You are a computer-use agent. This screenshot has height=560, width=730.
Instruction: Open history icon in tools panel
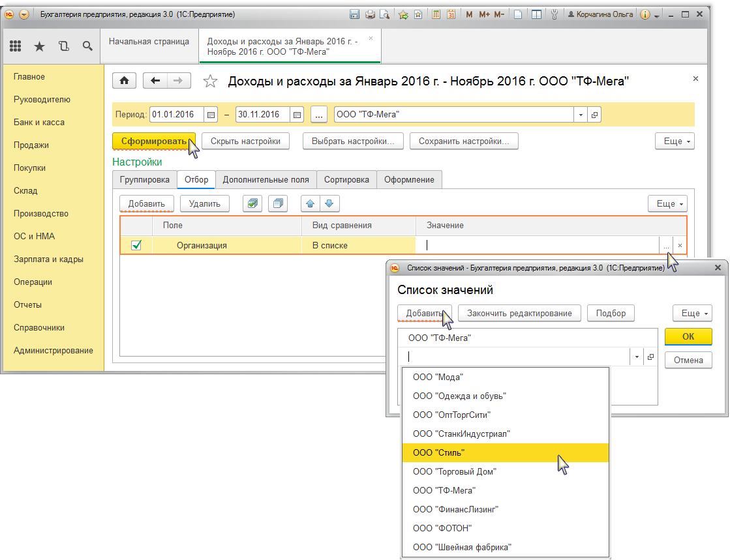pyautogui.click(x=64, y=46)
